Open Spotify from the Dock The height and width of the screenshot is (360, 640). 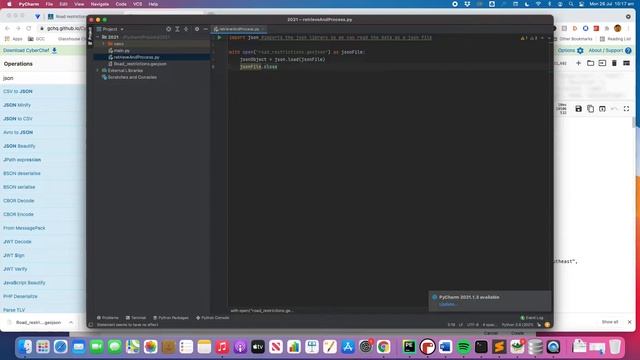(463, 347)
